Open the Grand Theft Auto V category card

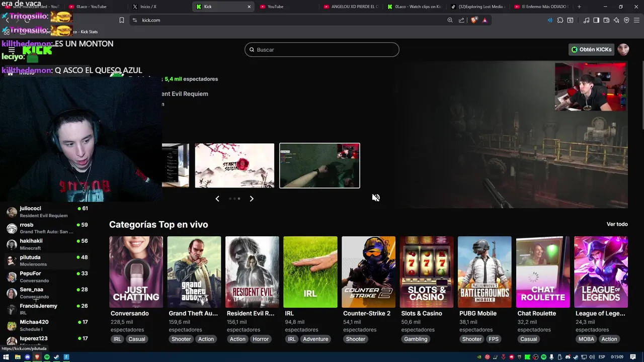(194, 272)
